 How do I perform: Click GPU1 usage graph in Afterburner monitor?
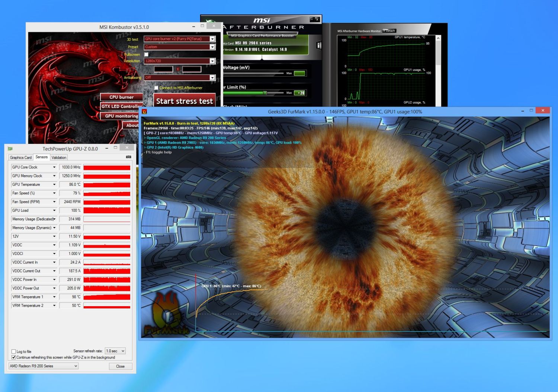[386, 85]
